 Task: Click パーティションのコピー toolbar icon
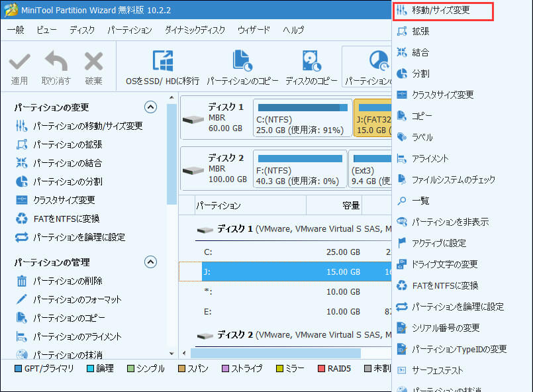coord(242,61)
